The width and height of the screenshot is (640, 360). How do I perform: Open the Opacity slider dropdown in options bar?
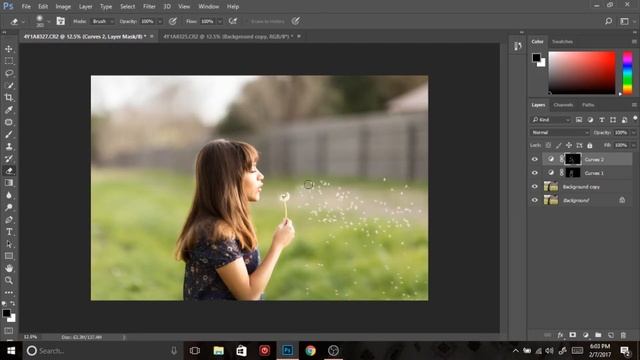160,21
